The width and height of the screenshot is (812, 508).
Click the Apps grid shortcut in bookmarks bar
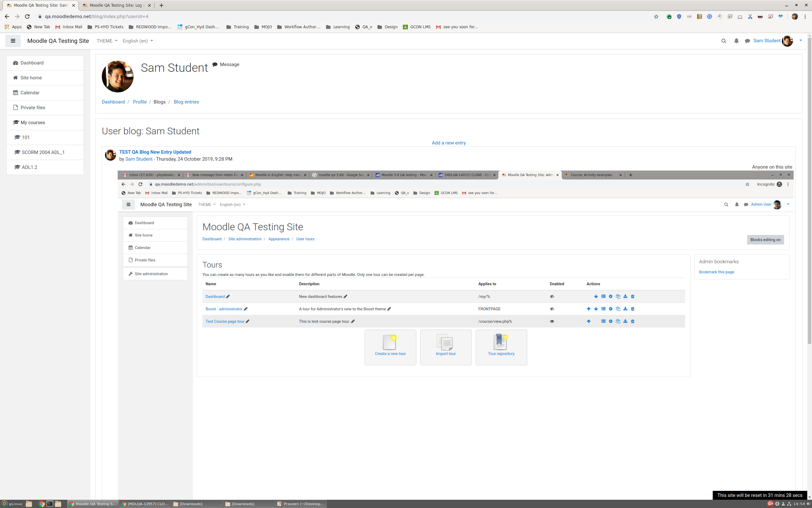pyautogui.click(x=13, y=27)
